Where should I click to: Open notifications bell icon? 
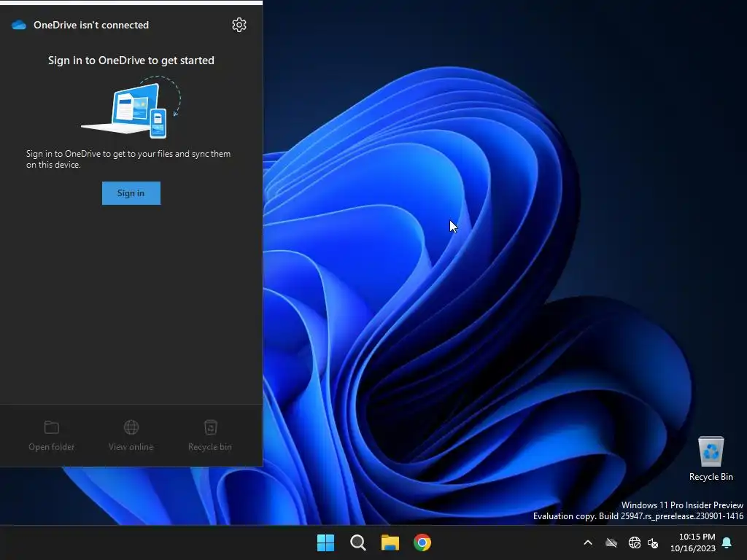pyautogui.click(x=727, y=542)
